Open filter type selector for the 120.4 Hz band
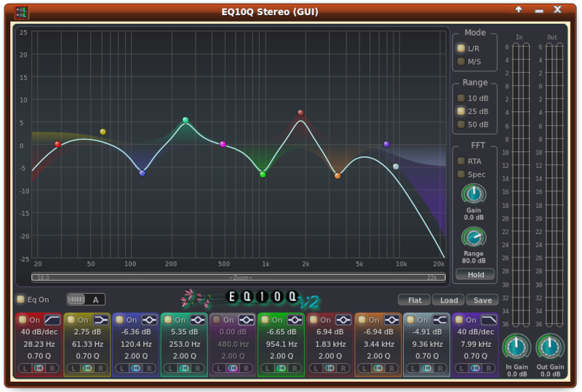This screenshot has width=582, height=392. tap(149, 320)
